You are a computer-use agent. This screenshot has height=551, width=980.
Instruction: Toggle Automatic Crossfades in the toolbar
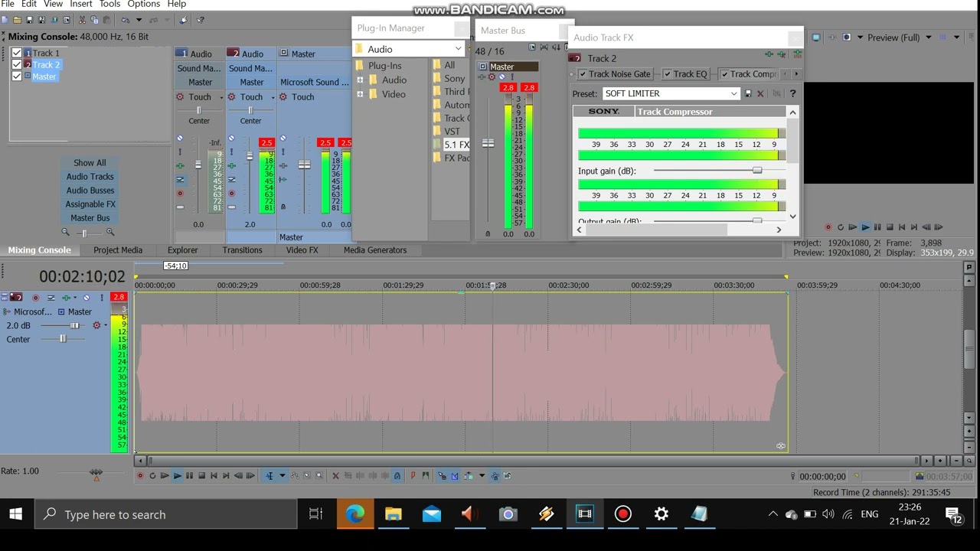click(455, 476)
